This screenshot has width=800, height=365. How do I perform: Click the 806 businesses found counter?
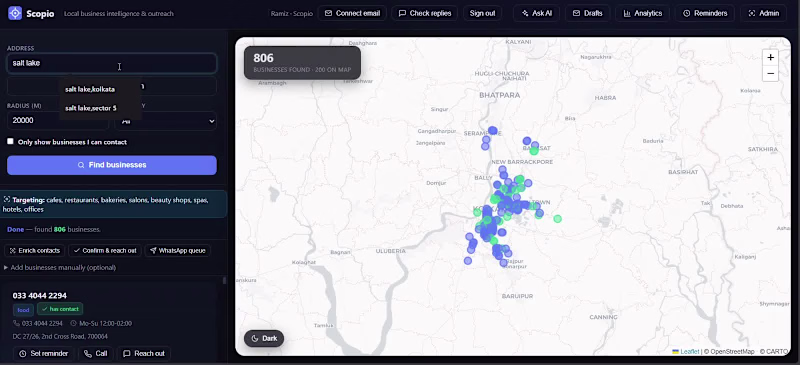[302, 63]
